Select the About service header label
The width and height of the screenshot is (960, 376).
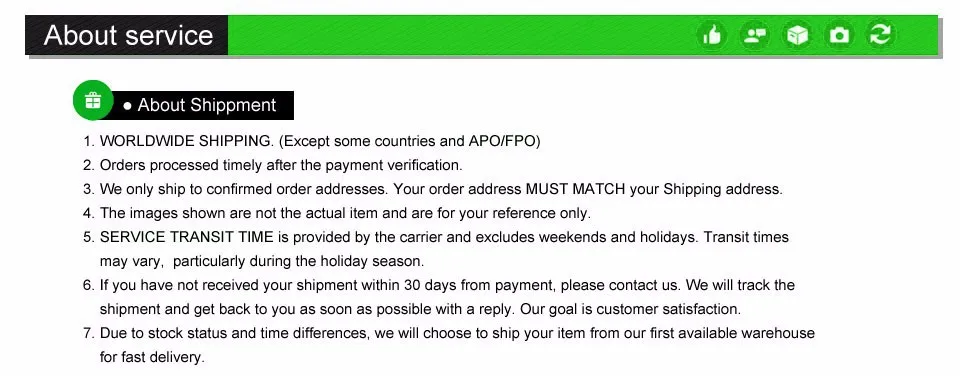(128, 36)
